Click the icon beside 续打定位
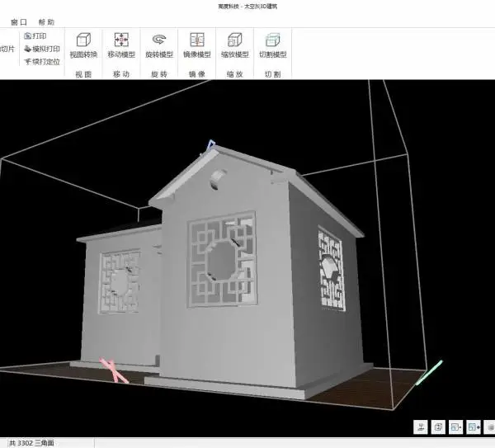495x448 pixels. (x=28, y=62)
